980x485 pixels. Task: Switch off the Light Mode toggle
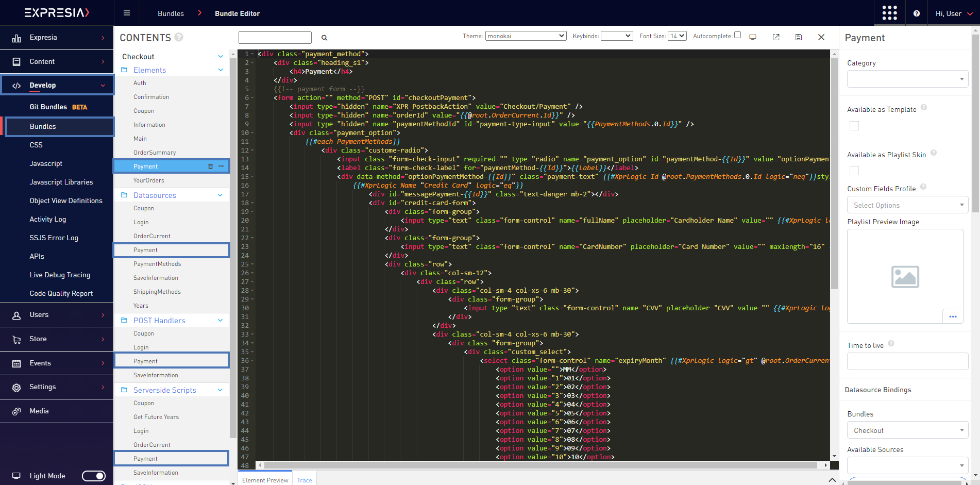click(x=94, y=476)
